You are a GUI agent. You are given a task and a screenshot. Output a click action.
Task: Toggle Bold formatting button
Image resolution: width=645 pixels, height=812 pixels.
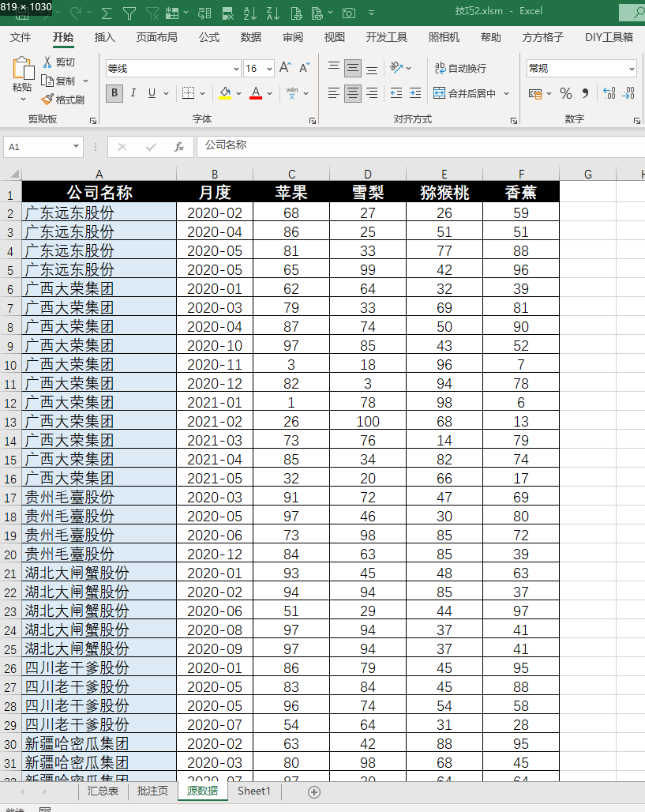114,93
